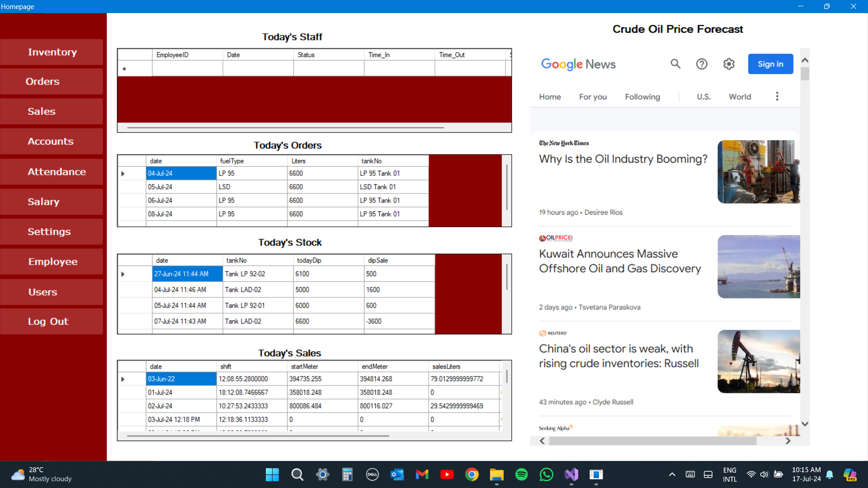Viewport: 868px width, 488px height.
Task: Click the EmployeeID column header
Action: click(x=187, y=55)
